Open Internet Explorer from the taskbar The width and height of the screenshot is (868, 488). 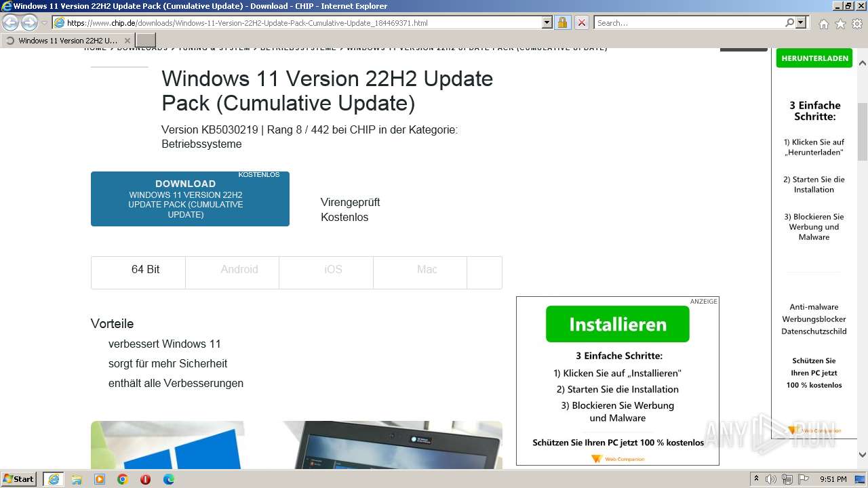pos(53,479)
